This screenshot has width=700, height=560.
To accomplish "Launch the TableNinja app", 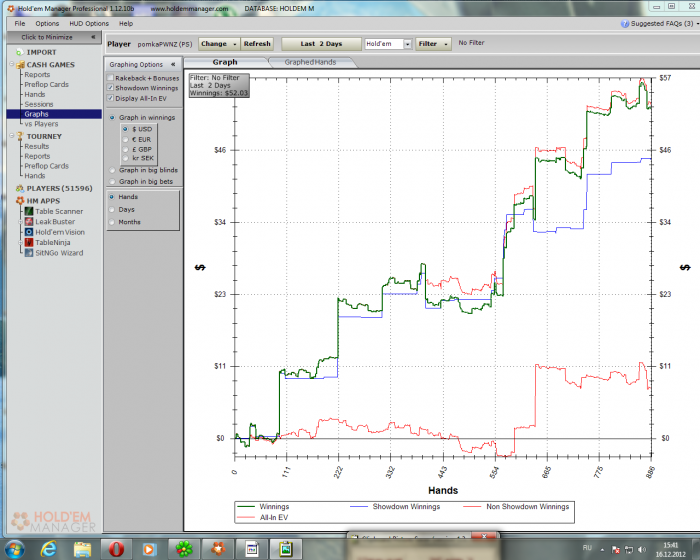I will point(55,243).
